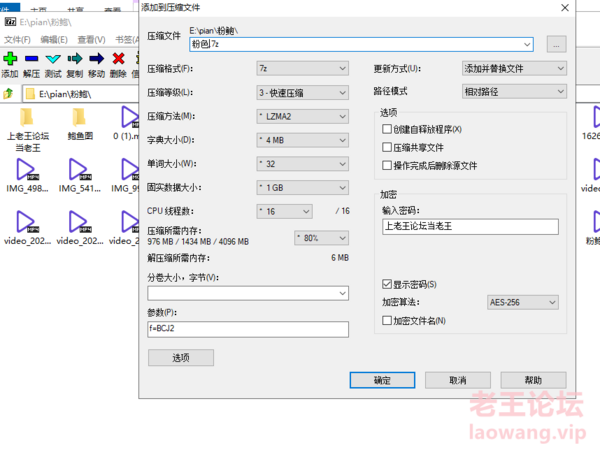The width and height of the screenshot is (600, 450).
Task: Uncheck 显示密码 checkbox
Action: (387, 284)
